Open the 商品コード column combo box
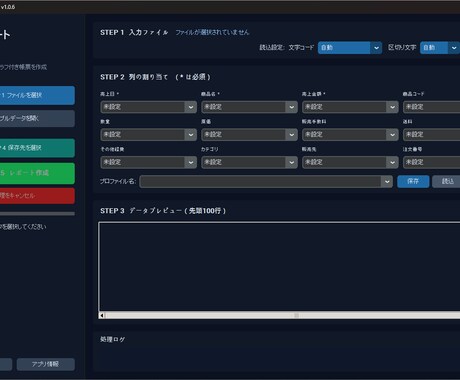The image size is (460, 380). 431,107
